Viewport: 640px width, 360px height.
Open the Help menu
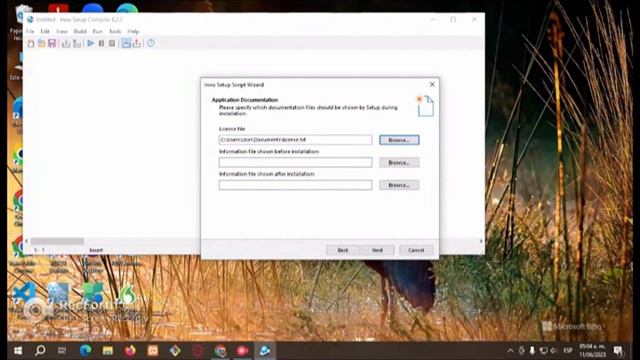click(133, 31)
